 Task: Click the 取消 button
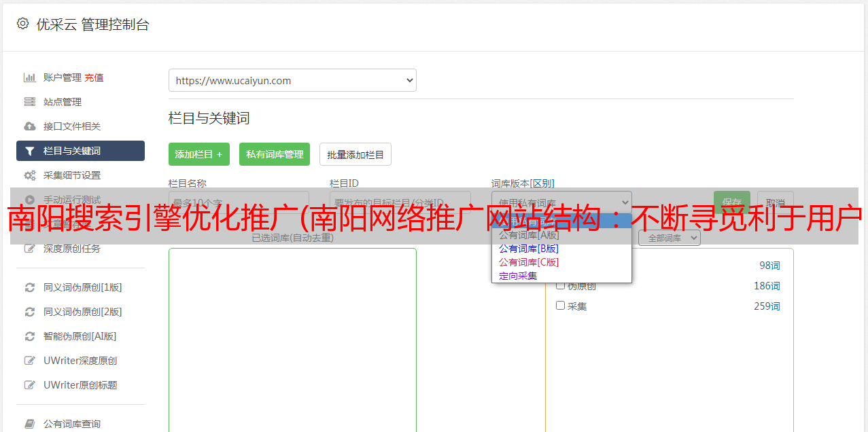776,202
